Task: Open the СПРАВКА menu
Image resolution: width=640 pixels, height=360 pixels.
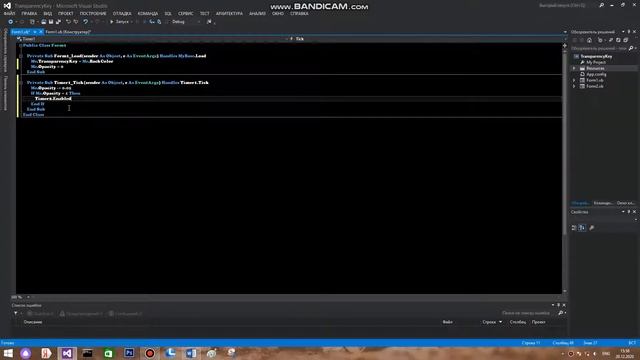Action: [x=299, y=13]
